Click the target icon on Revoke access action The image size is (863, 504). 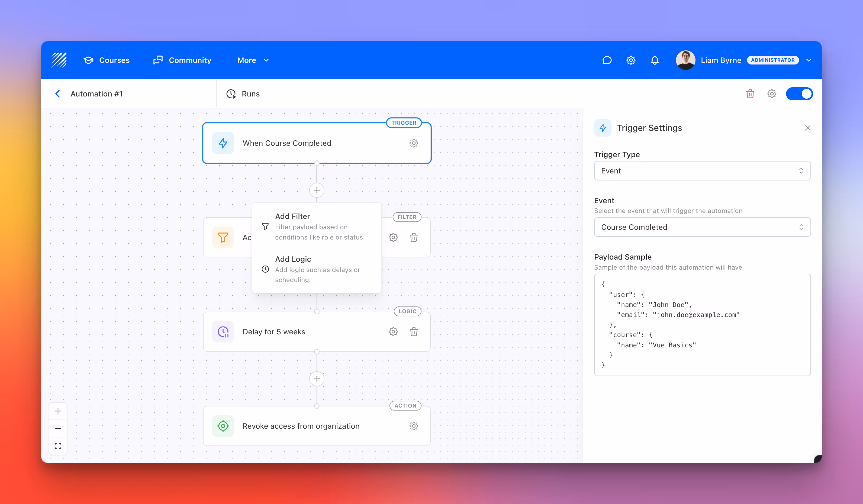[x=223, y=426]
